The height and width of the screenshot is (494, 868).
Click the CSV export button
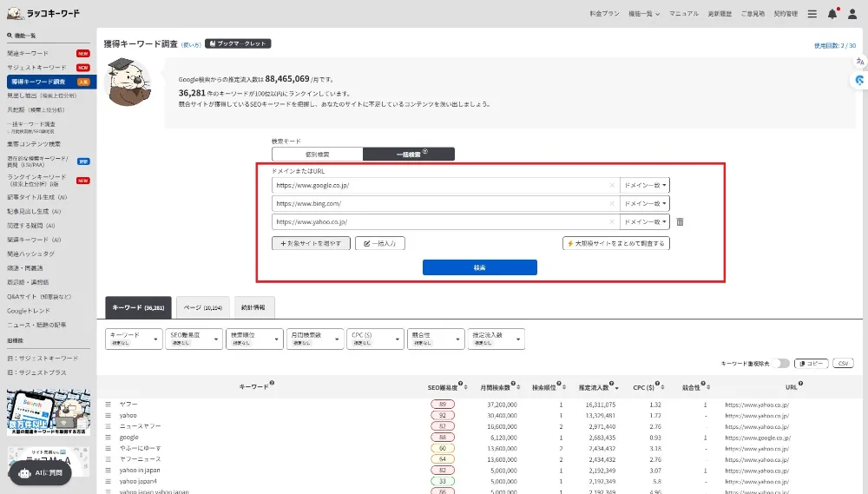click(x=843, y=363)
